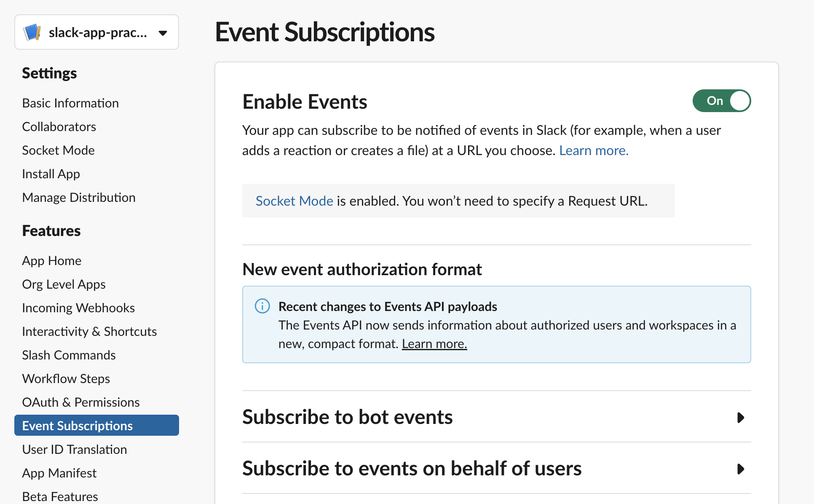Screen dimensions: 814x504
Task: Click Learn more about event subscriptions
Action: coord(593,150)
